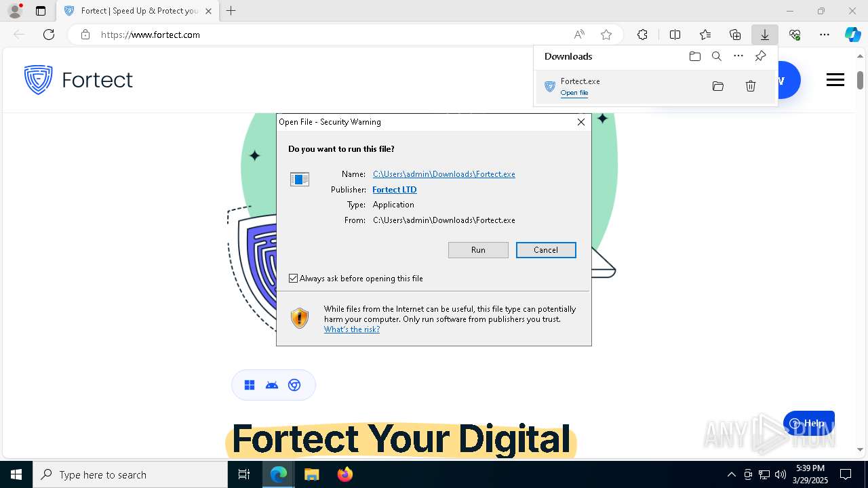Toggle Read aloud icon

[579, 35]
